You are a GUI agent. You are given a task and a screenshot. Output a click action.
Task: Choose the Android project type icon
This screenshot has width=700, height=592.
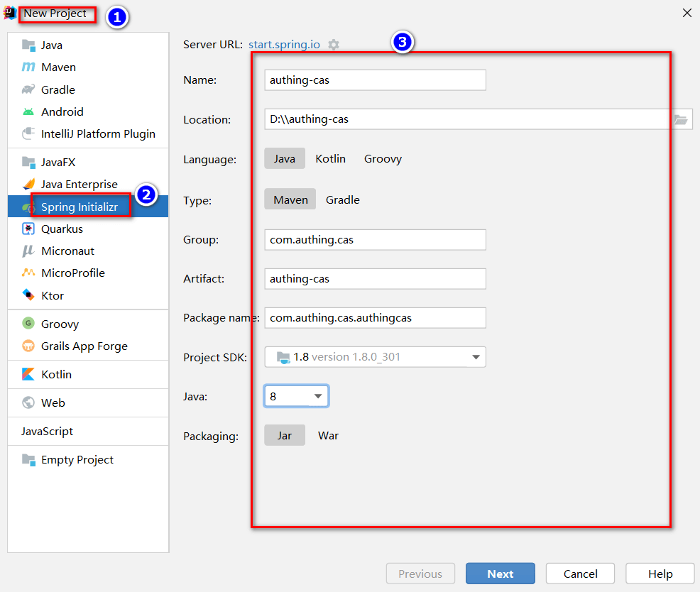28,111
